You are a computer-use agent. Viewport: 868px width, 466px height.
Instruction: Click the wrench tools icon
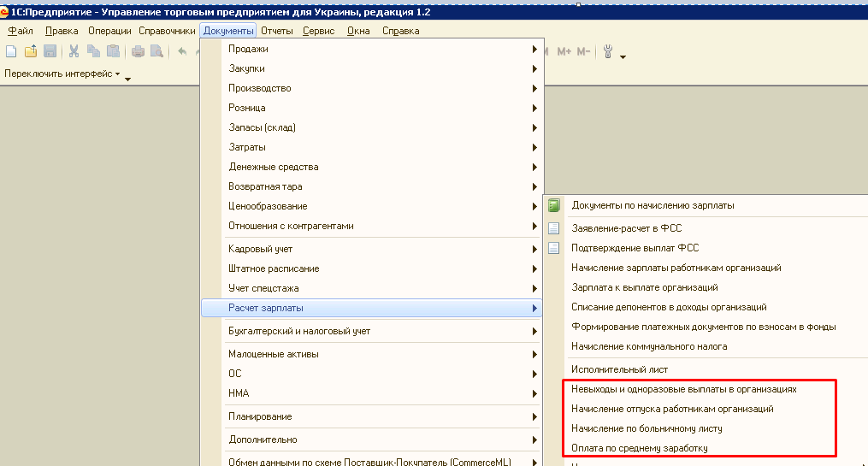pyautogui.click(x=608, y=51)
